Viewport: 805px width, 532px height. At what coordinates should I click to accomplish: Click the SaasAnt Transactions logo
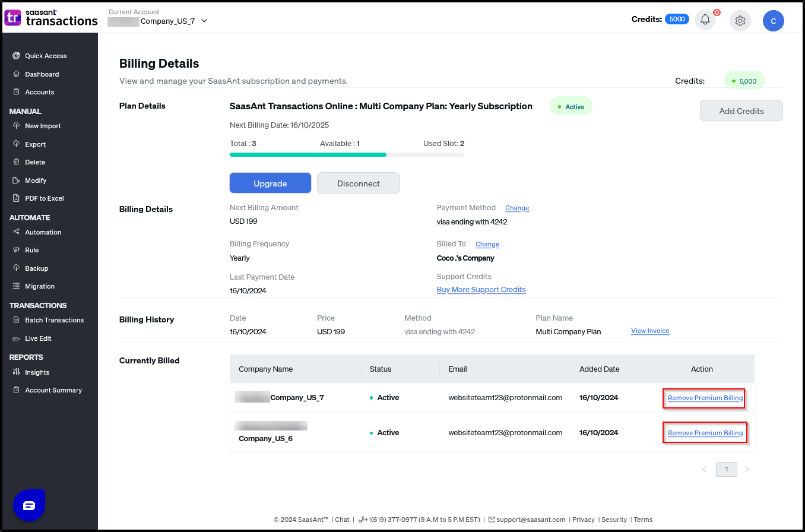pyautogui.click(x=51, y=18)
